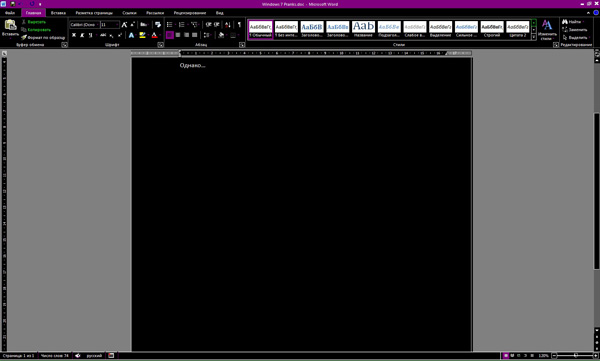This screenshot has height=361, width=600.
Task: Select Center paragraph alignment
Action: coord(178,35)
